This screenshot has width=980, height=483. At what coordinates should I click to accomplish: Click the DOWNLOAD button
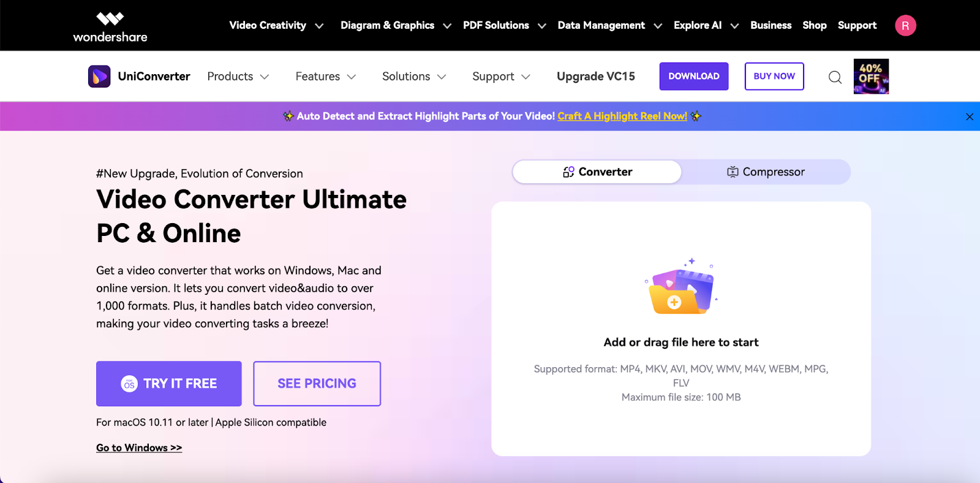[694, 77]
